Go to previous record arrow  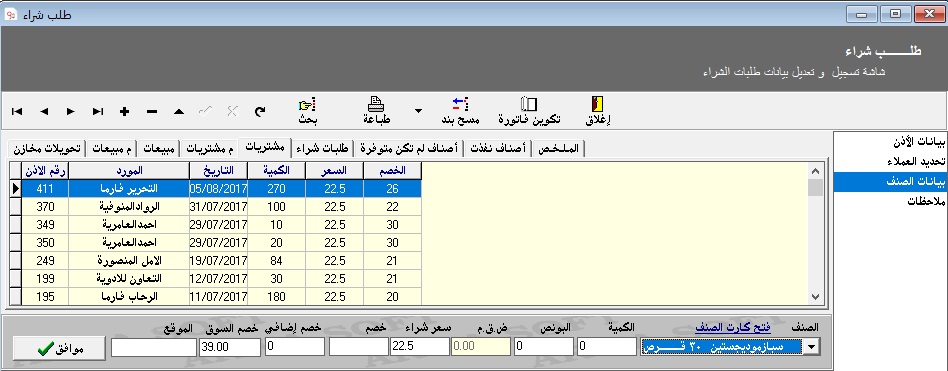coord(44,111)
